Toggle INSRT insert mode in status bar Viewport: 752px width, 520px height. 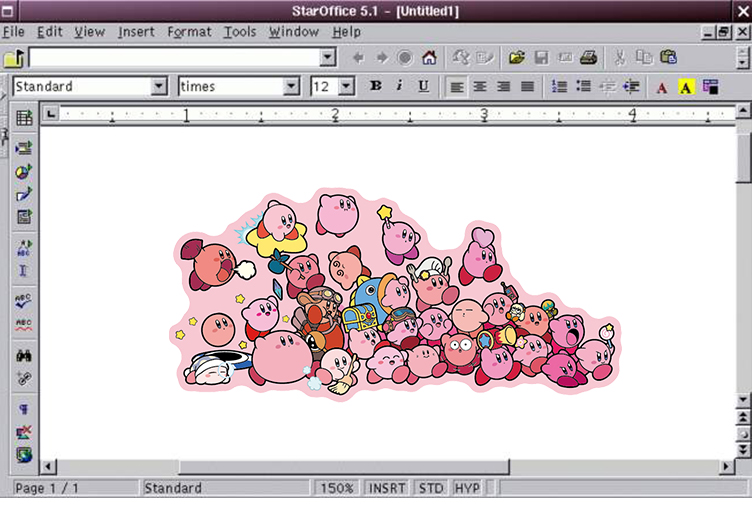pos(387,488)
